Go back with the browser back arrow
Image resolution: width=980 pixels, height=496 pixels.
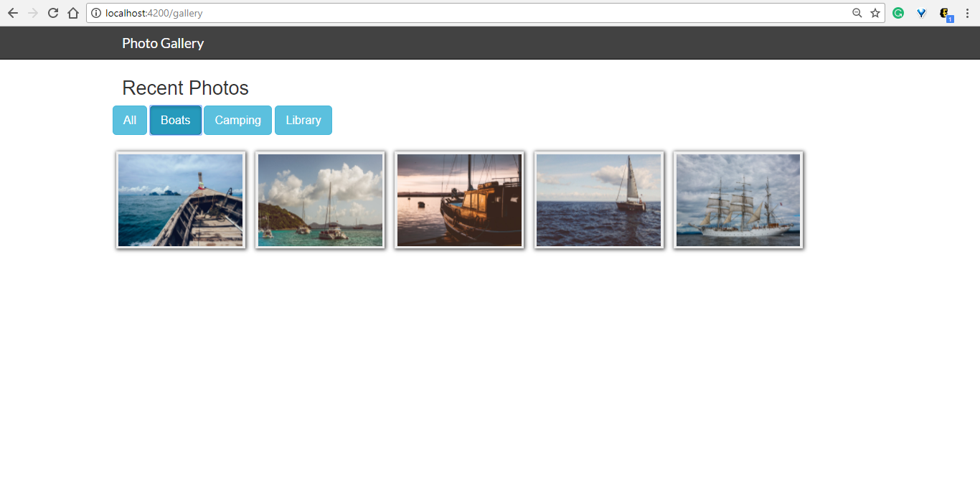(12, 13)
